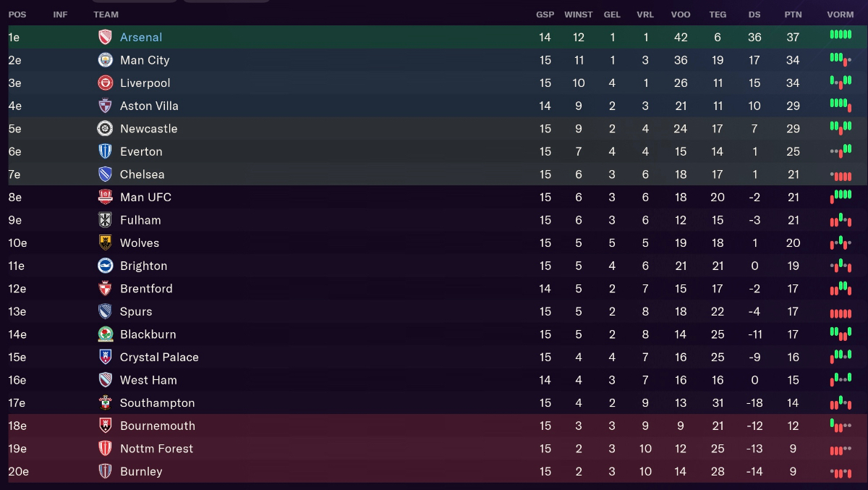The width and height of the screenshot is (868, 490).
Task: Click the Arsenal club badge icon
Action: 106,37
